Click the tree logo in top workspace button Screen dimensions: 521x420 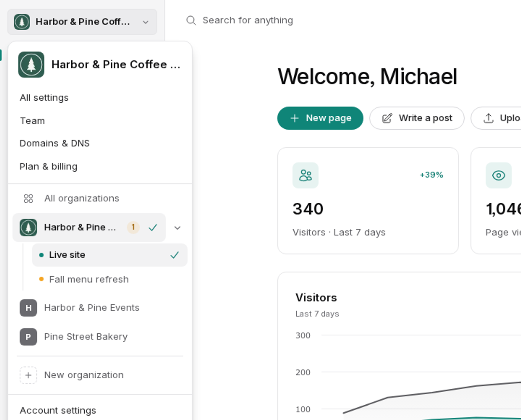pos(22,22)
